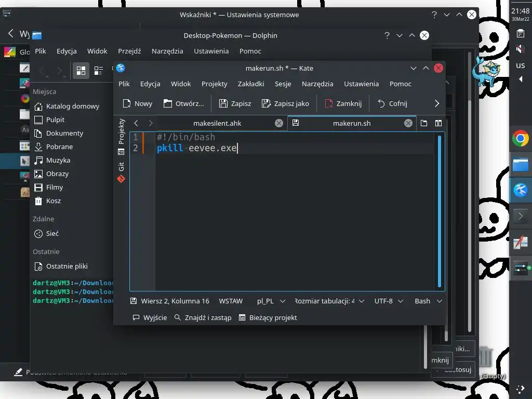Open Filmy in Dolphin places
This screenshot has width=532, height=399.
49,187
